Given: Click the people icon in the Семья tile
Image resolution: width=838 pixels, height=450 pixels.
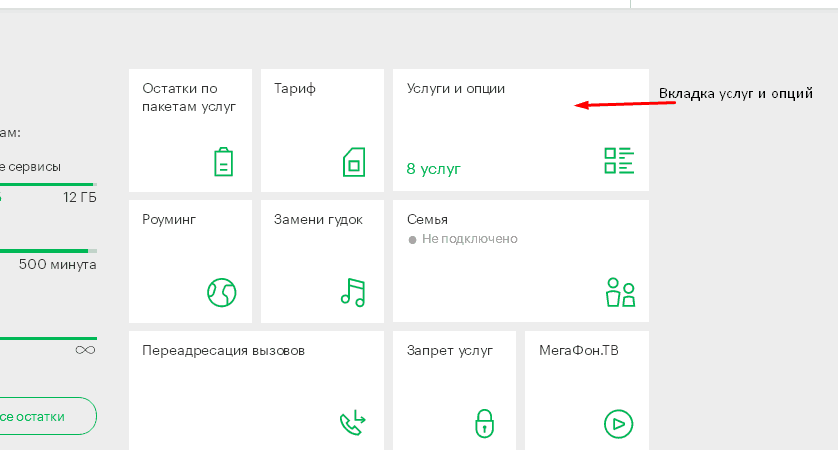Looking at the screenshot, I should [620, 292].
